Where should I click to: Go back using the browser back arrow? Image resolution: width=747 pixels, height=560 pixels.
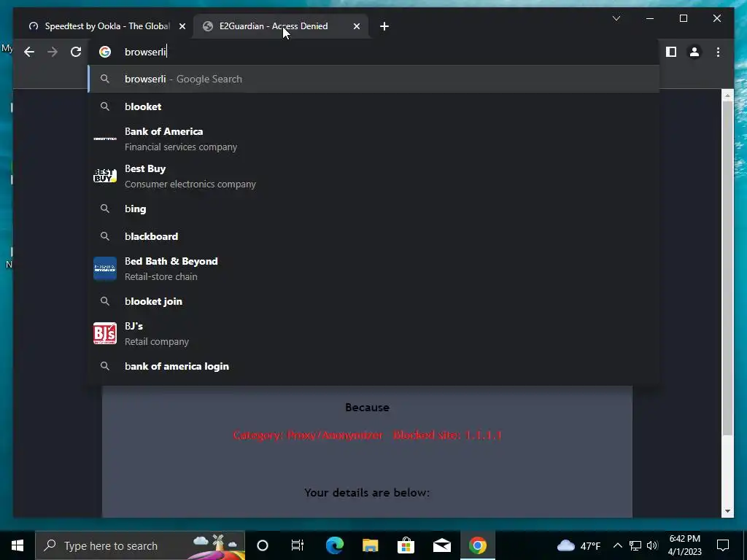pyautogui.click(x=29, y=52)
